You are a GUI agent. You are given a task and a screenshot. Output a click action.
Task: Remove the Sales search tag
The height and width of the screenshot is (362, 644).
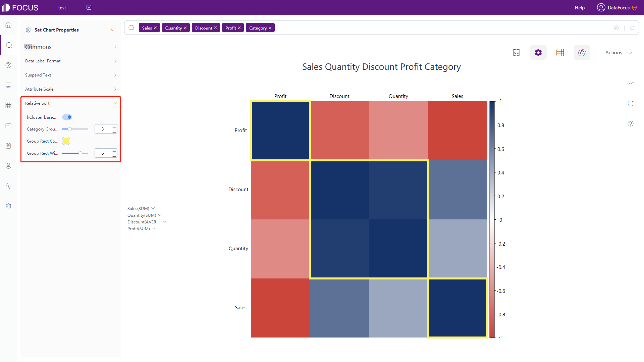pyautogui.click(x=155, y=28)
